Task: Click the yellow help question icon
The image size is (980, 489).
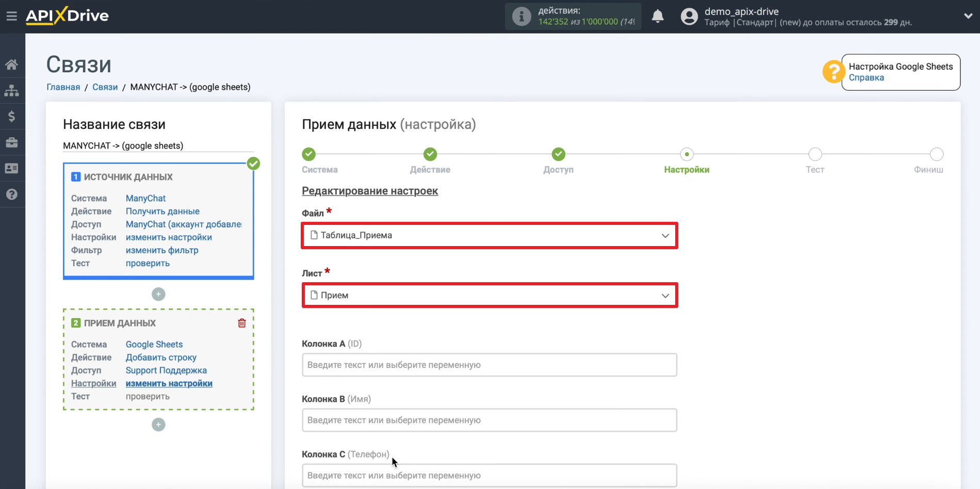Action: click(834, 72)
